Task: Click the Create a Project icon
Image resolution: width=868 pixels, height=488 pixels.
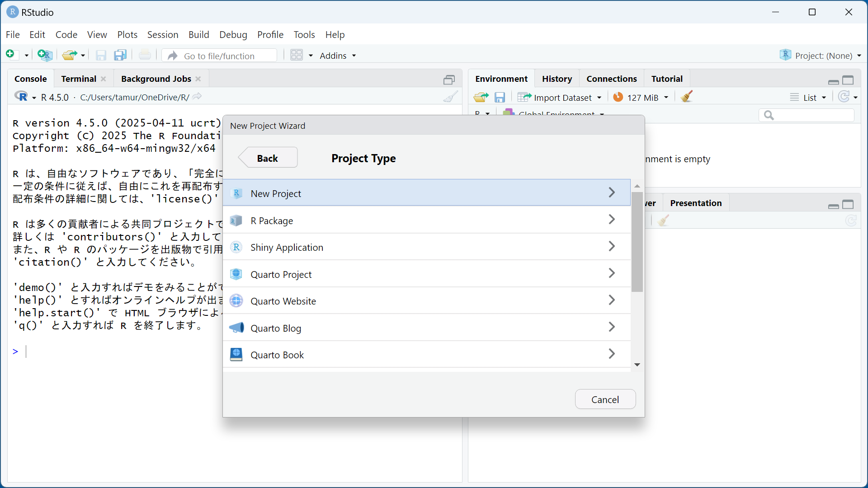Action: [x=45, y=55]
